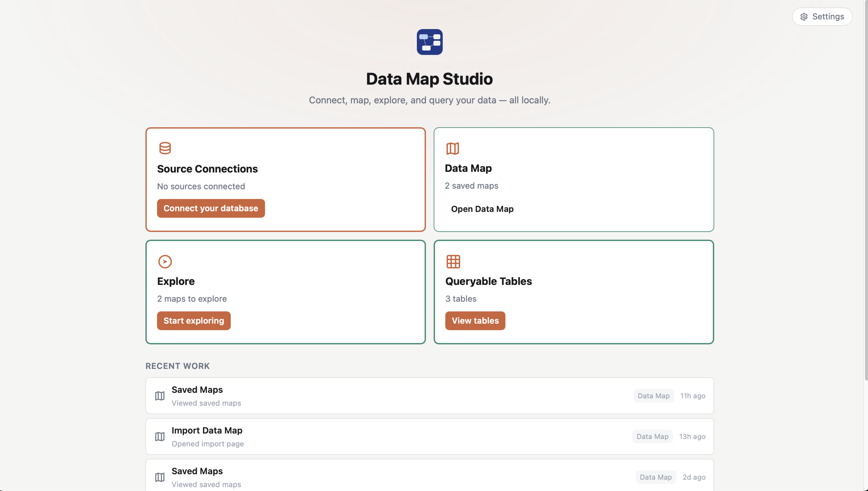Click Connect your database button
The height and width of the screenshot is (491, 868).
[211, 208]
